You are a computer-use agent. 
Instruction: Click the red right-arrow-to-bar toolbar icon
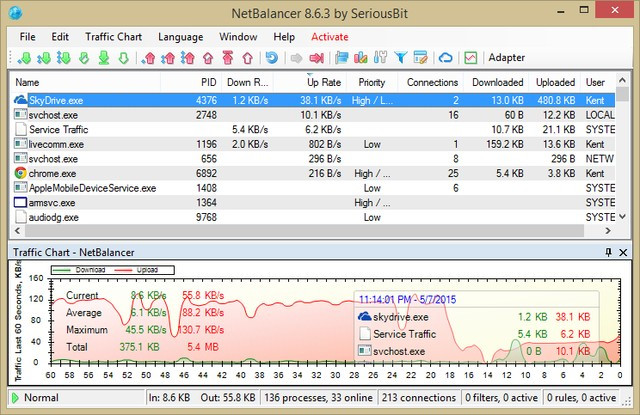[317, 58]
